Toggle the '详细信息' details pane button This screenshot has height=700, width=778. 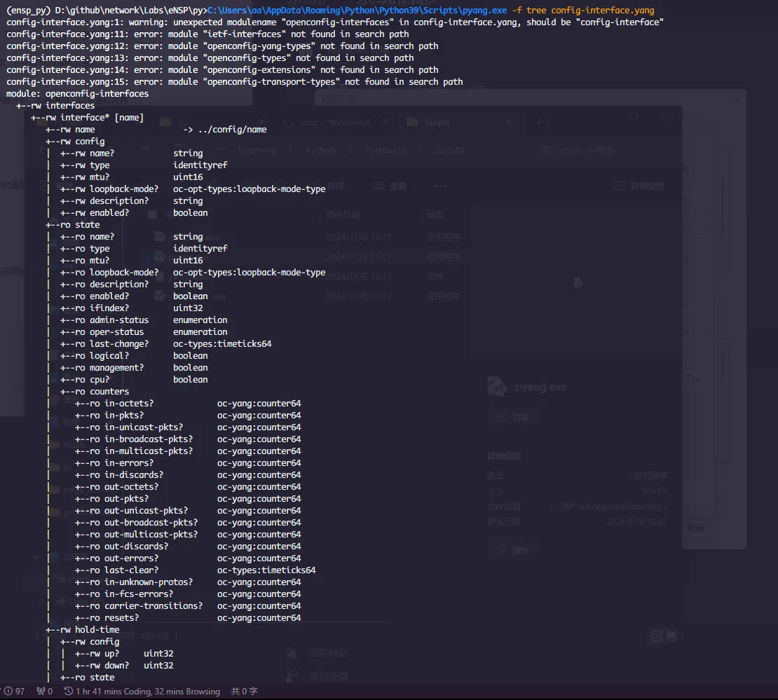(639, 186)
